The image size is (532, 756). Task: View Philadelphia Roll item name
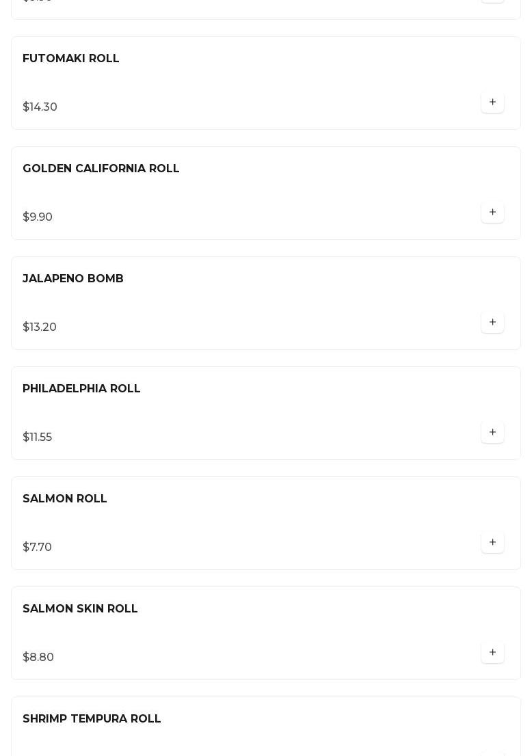pyautogui.click(x=81, y=389)
